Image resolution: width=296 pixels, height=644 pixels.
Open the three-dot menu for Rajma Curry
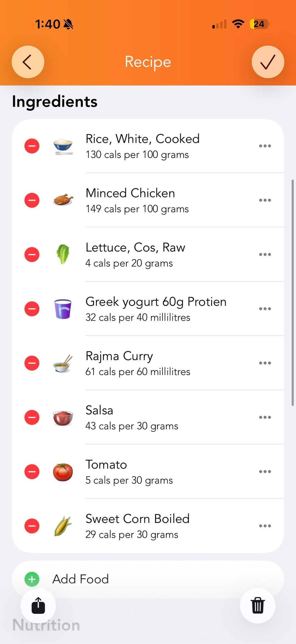[265, 363]
